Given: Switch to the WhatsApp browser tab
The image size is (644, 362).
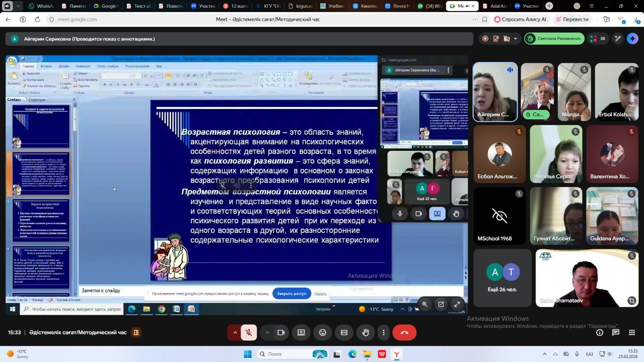Looking at the screenshot, I should 41,6.
